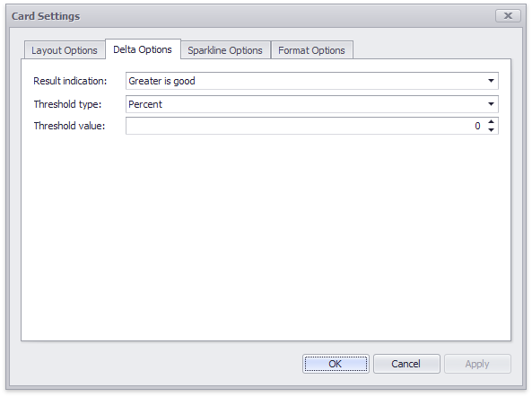This screenshot has width=532, height=397.
Task: Click the 'Percent' combo box field
Action: click(312, 104)
